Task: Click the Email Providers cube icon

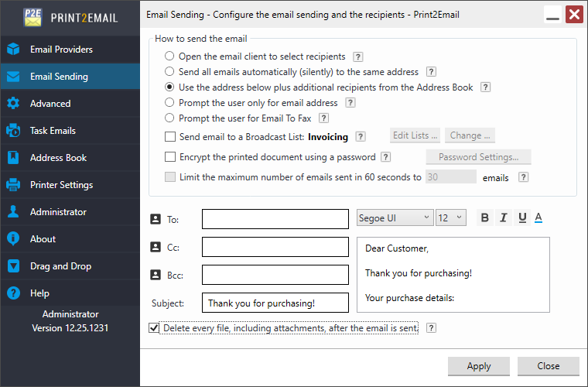Action: (13, 49)
